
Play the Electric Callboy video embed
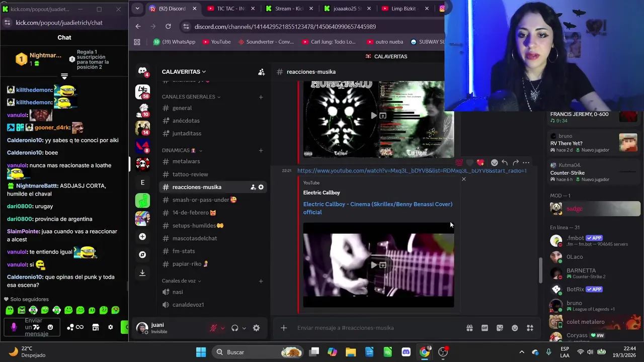pyautogui.click(x=373, y=265)
